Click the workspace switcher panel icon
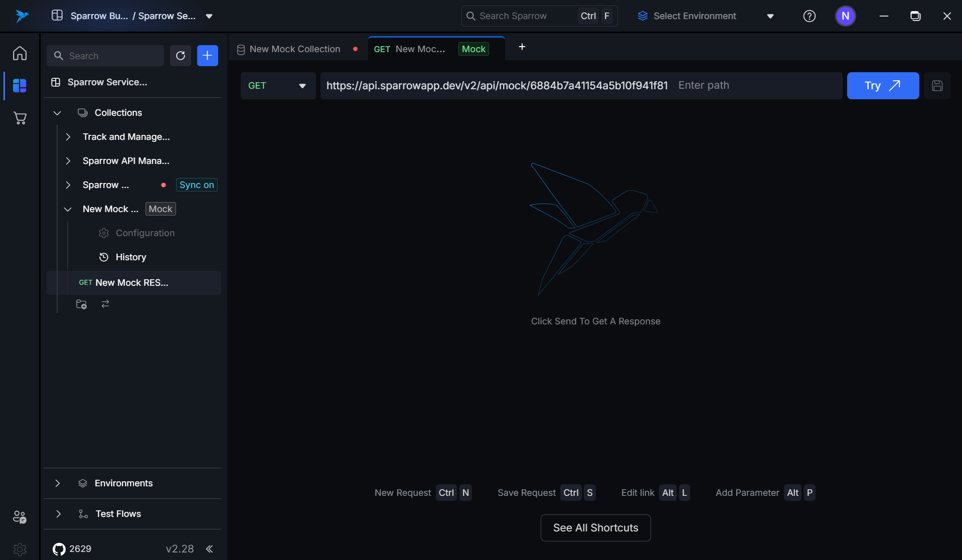Image resolution: width=962 pixels, height=560 pixels. (x=57, y=16)
